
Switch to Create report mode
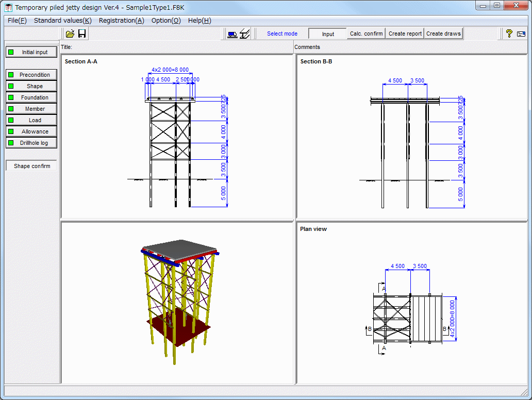(x=405, y=34)
